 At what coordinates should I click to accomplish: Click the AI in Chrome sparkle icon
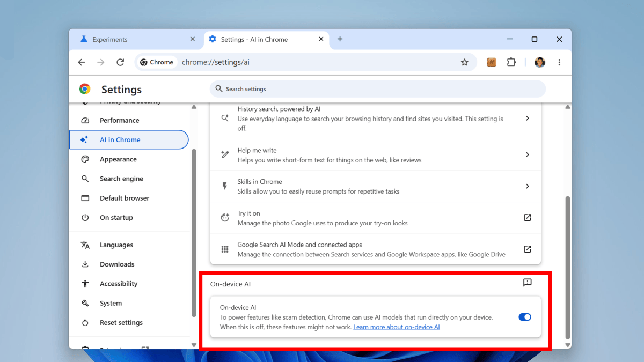click(x=85, y=140)
